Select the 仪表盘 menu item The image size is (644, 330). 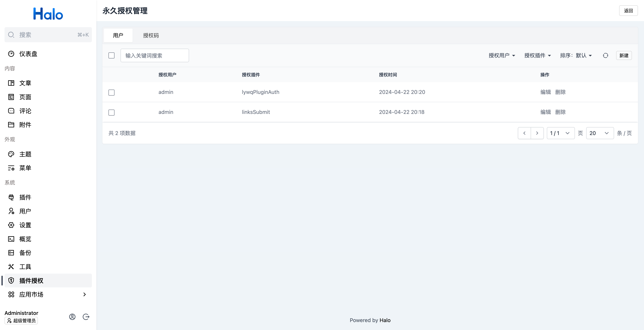48,54
